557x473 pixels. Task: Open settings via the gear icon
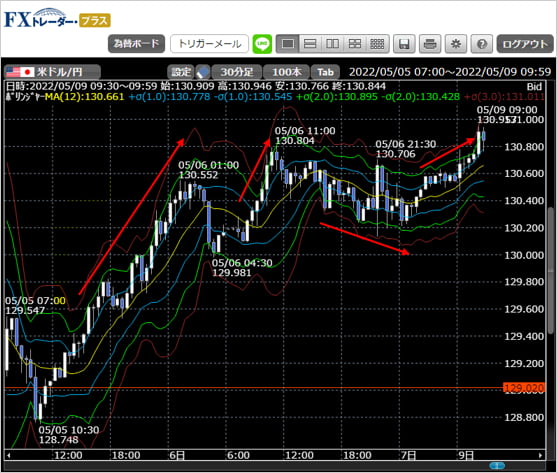pyautogui.click(x=456, y=44)
